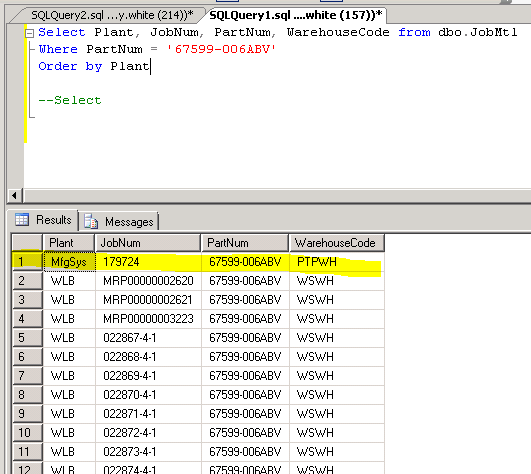The height and width of the screenshot is (474, 531).
Task: Click the MRP00000002620 job cell
Action: click(148, 281)
